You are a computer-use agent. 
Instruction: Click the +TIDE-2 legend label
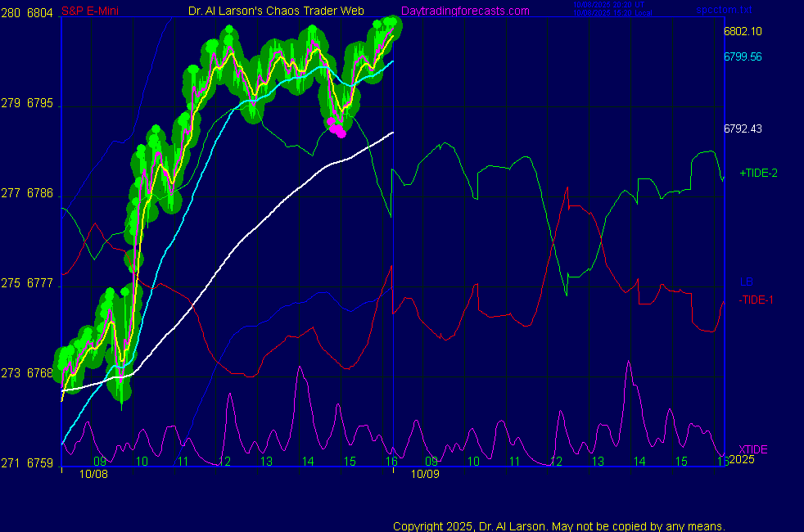(x=758, y=174)
